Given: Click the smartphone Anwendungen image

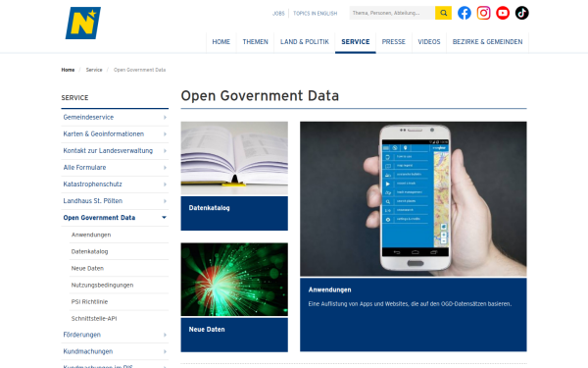Looking at the screenshot, I should pyautogui.click(x=414, y=198).
